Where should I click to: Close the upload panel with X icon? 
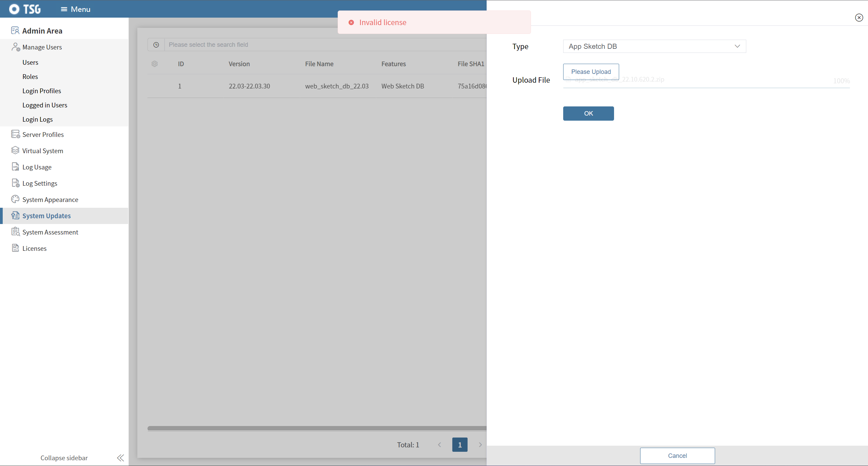(859, 18)
